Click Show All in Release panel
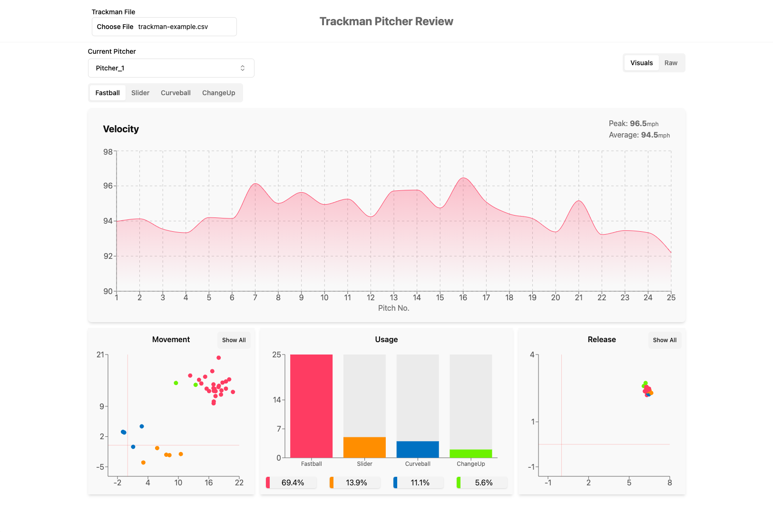This screenshot has width=773, height=532. [x=665, y=340]
